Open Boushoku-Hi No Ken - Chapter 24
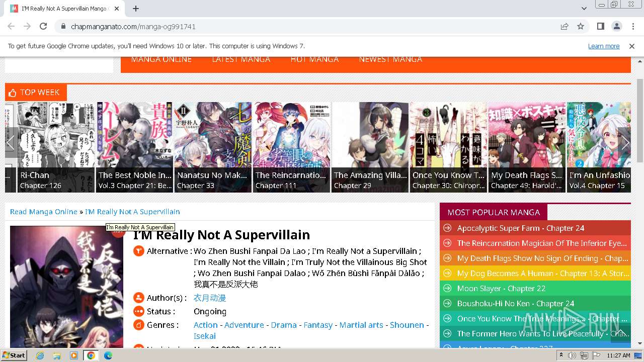Viewport: 644px width, 362px height. pos(516,304)
